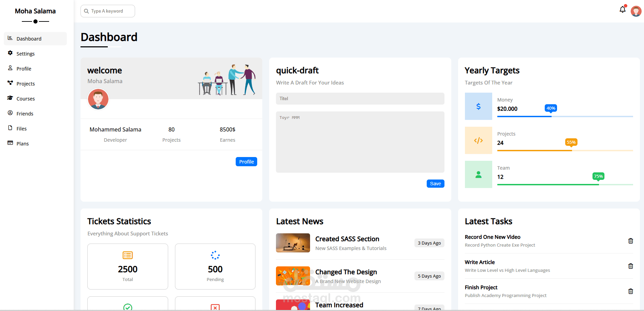
Task: Click the 55% projects badge
Action: (571, 142)
